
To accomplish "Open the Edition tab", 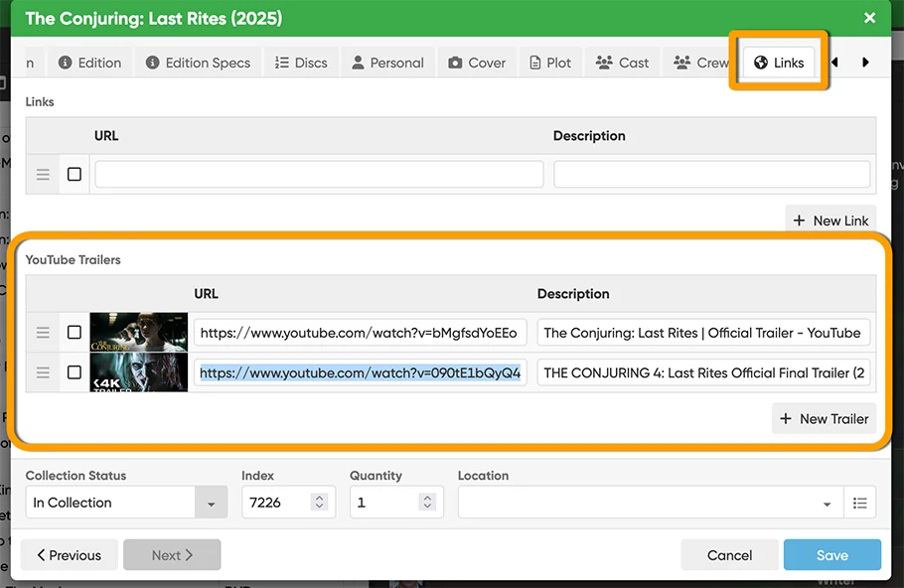I will 90,63.
